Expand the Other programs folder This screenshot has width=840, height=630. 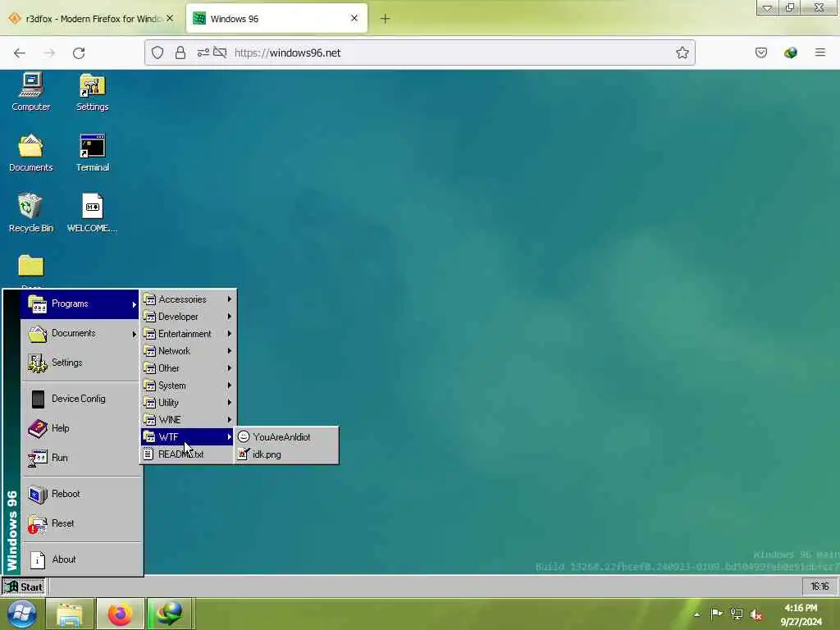pos(188,368)
